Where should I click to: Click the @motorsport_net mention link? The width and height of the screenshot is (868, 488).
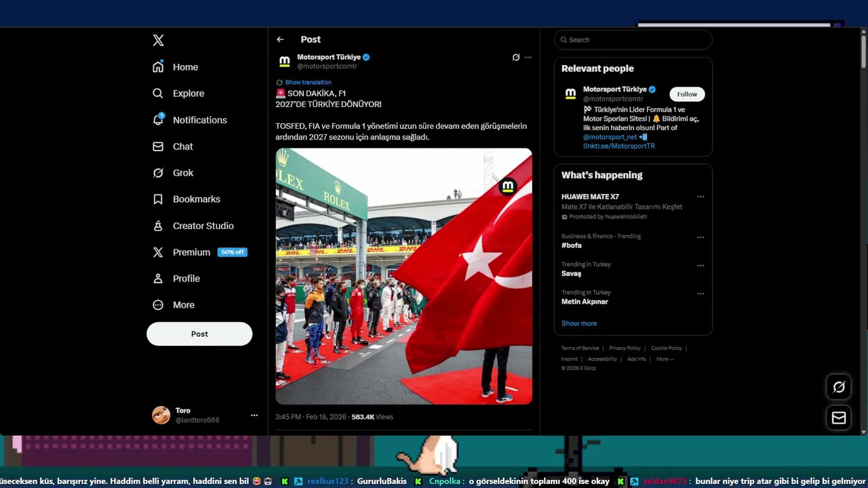(x=610, y=137)
